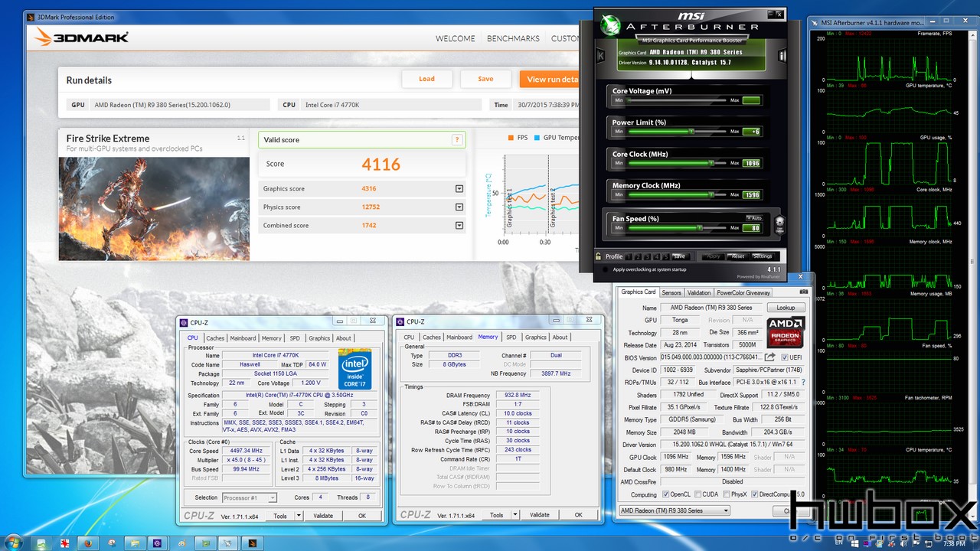The width and height of the screenshot is (980, 551).
Task: Open the Mainboard tab in left CPU-Z window
Action: 243,338
